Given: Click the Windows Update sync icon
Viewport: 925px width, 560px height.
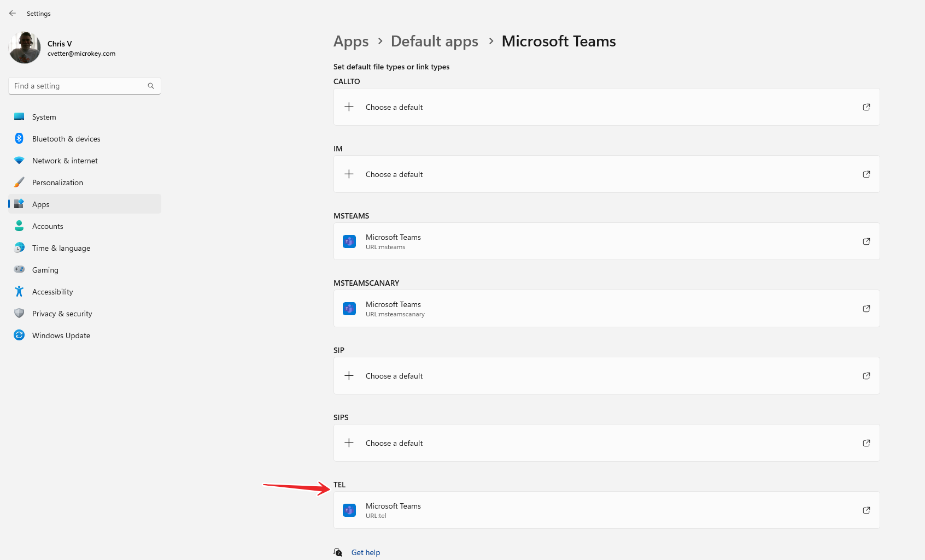Looking at the screenshot, I should (19, 335).
